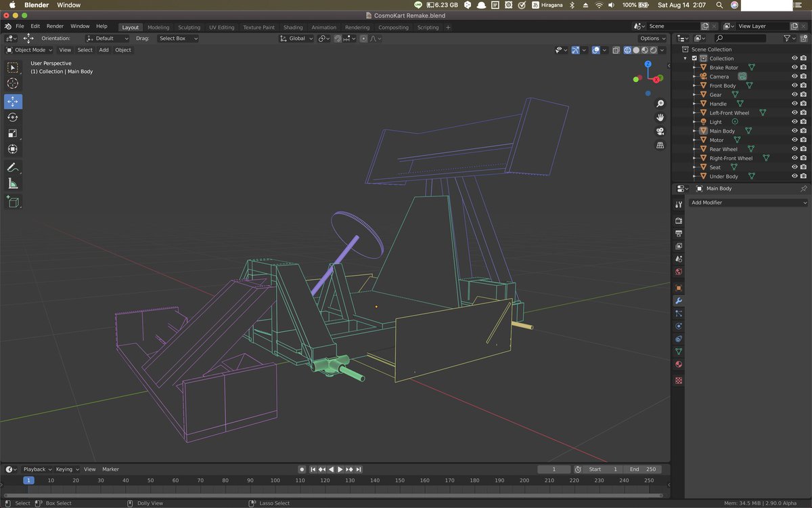This screenshot has height=508, width=812.
Task: Click the viewport Options button
Action: [652, 39]
